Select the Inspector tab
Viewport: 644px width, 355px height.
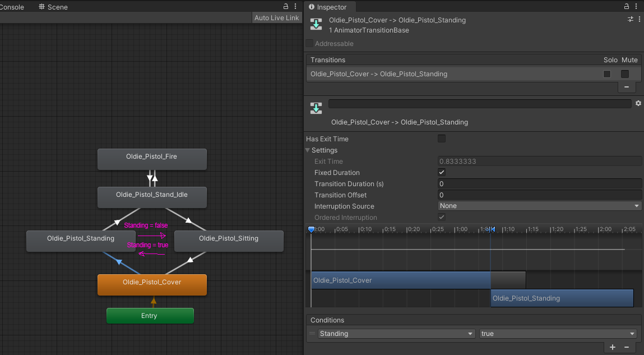click(x=330, y=7)
